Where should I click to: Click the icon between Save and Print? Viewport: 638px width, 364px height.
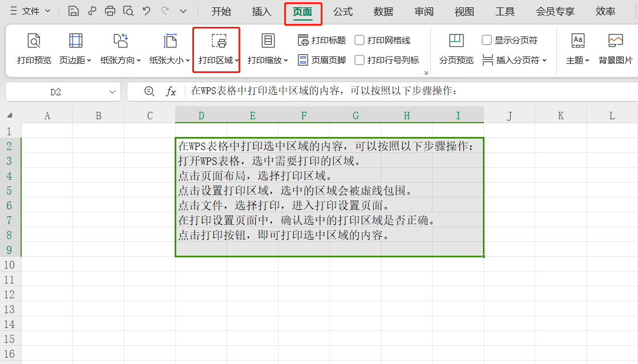[92, 11]
